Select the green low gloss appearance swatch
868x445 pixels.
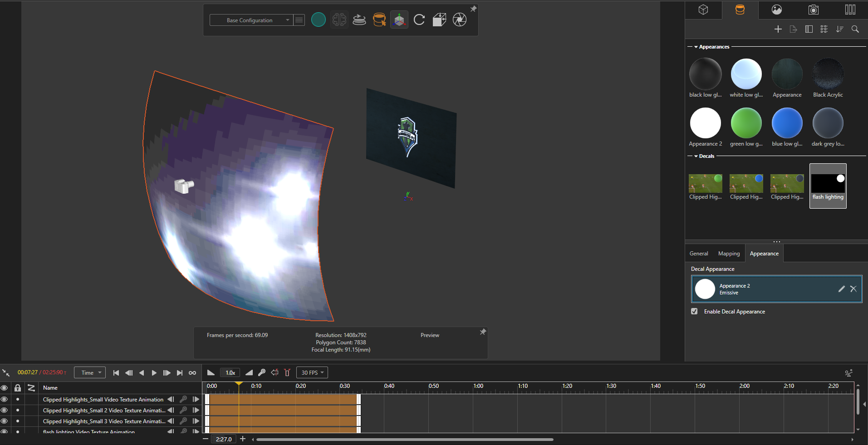746,123
